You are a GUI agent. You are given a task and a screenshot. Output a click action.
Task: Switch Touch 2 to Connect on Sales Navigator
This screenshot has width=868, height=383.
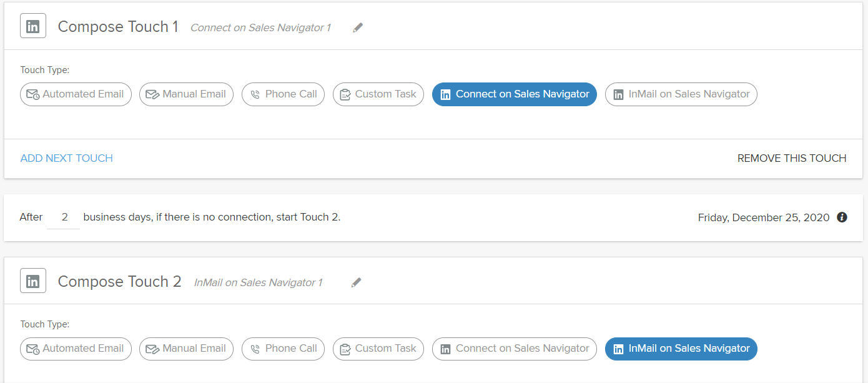pyautogui.click(x=514, y=349)
